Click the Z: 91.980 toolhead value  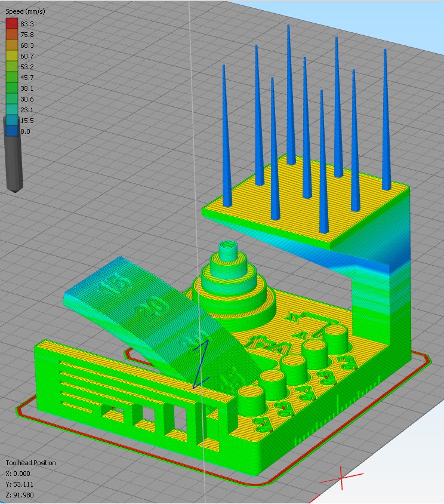(x=20, y=495)
